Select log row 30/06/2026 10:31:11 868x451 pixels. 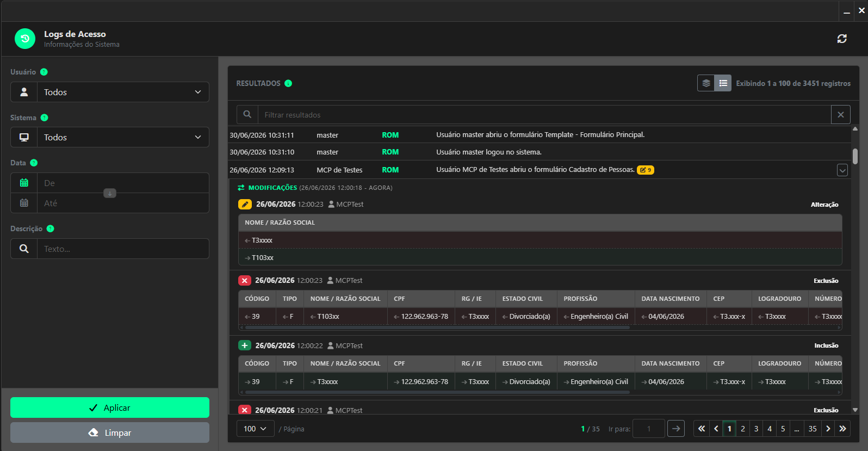click(x=540, y=135)
